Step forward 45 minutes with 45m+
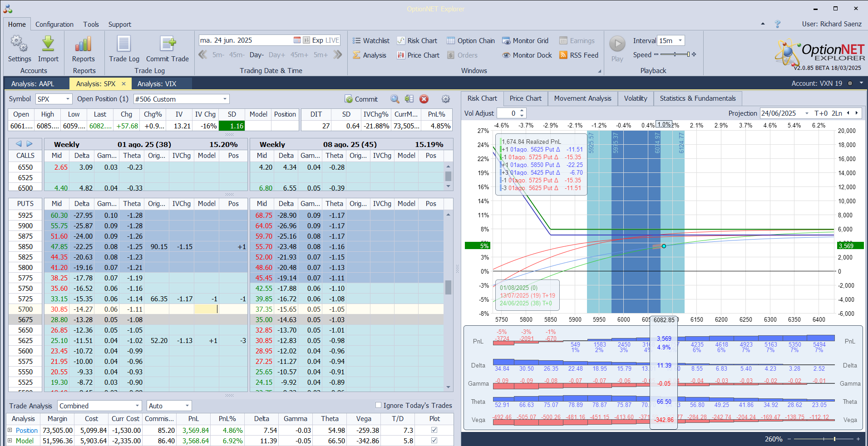This screenshot has height=446, width=868. 299,55
